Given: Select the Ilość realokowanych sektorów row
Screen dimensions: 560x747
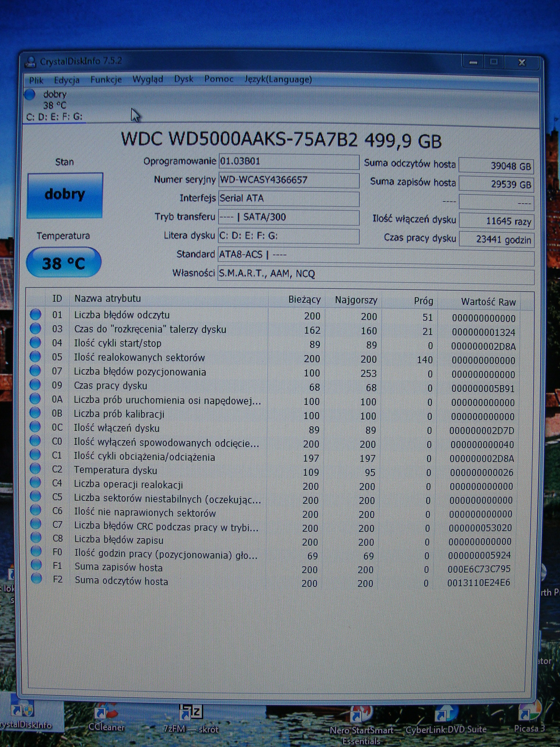Looking at the screenshot, I should pyautogui.click(x=273, y=358).
